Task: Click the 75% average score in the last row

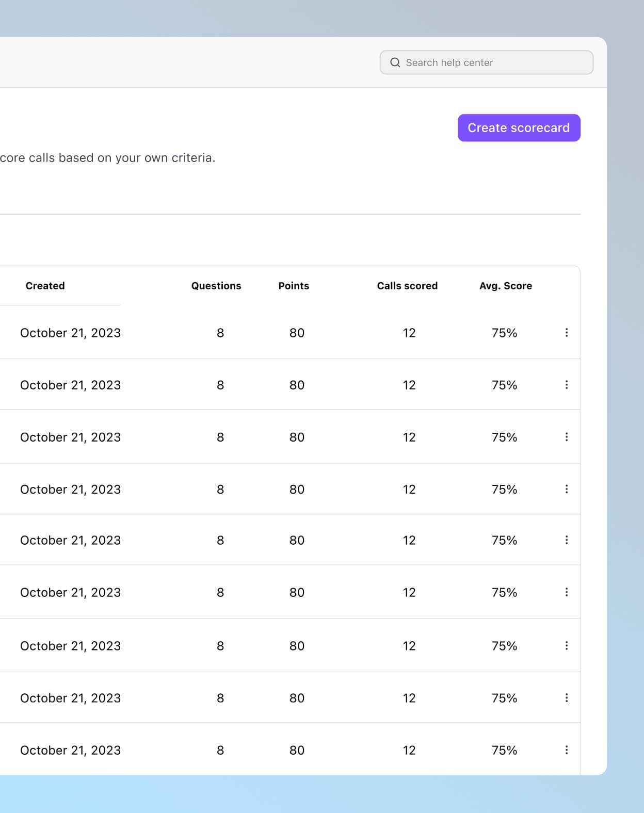Action: [x=504, y=751]
